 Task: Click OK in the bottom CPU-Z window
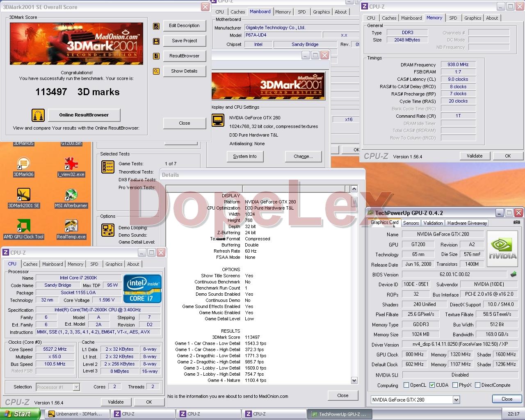point(149,402)
